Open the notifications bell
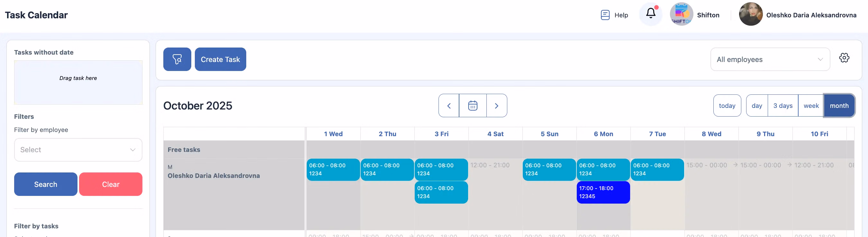The width and height of the screenshot is (868, 237). tap(650, 14)
